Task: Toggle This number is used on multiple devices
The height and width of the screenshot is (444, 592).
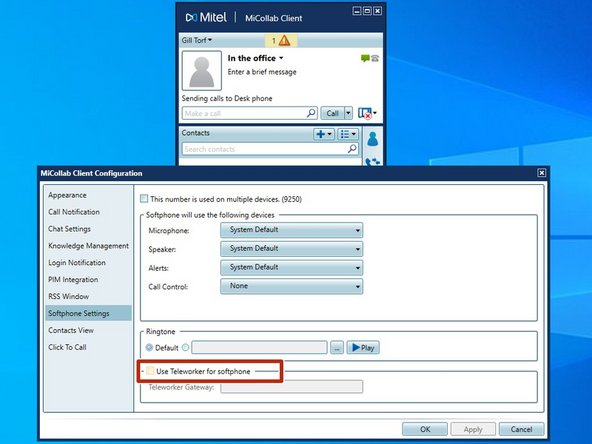Action: point(144,199)
